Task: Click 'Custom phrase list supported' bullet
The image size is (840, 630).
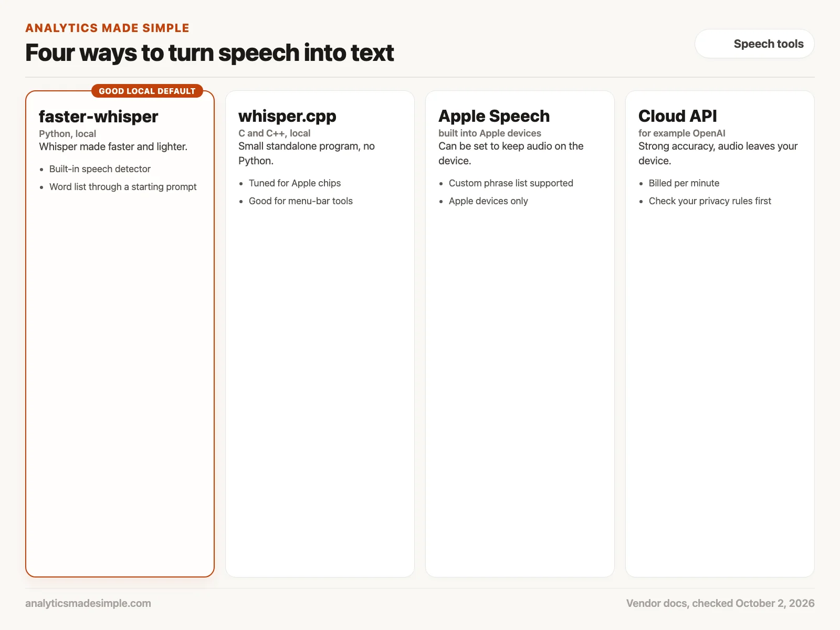Action: coord(511,183)
